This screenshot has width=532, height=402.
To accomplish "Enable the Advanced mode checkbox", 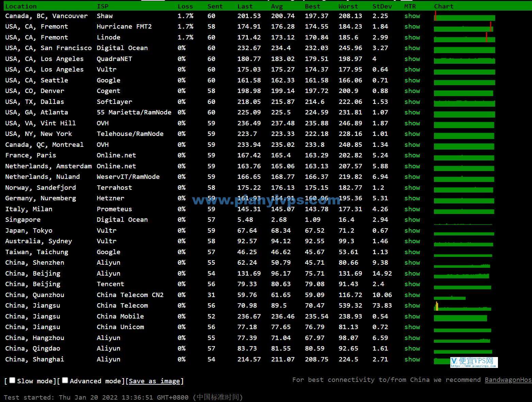I will point(65,380).
